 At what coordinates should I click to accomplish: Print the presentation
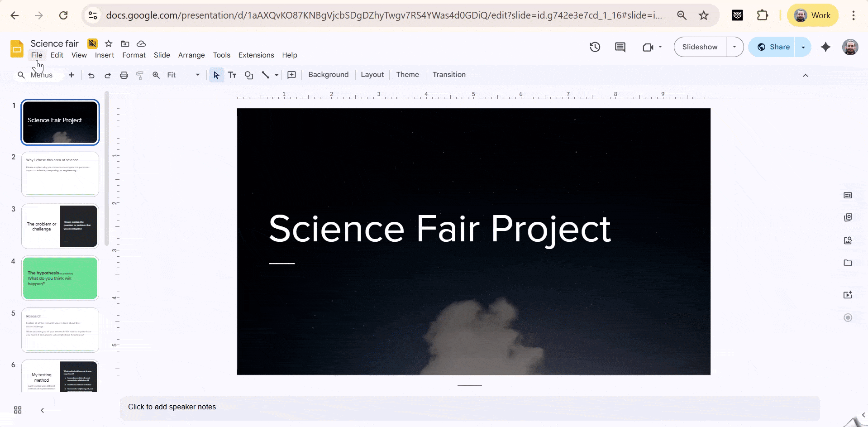pos(124,75)
